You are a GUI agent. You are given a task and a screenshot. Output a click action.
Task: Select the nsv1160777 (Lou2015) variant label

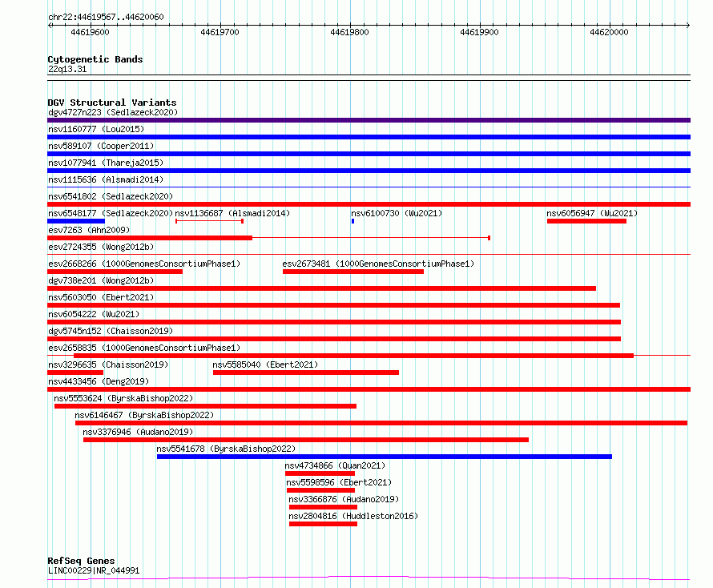[96, 129]
